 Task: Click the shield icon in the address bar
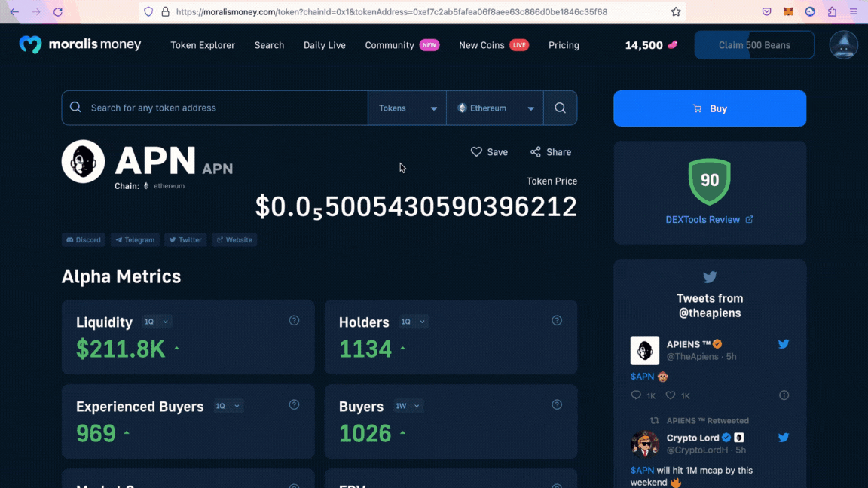point(148,11)
